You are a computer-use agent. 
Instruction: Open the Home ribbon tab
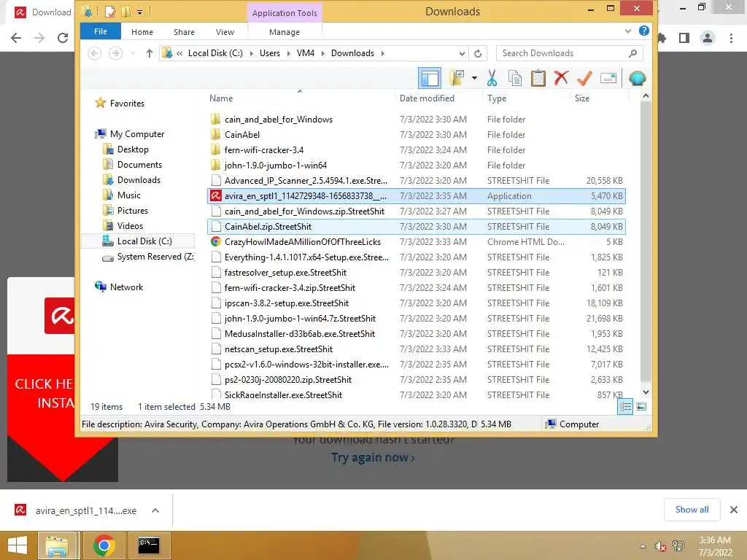[x=142, y=32]
